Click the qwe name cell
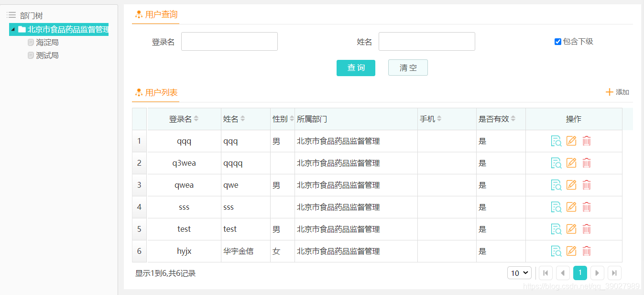The width and height of the screenshot is (644, 295). (246, 185)
